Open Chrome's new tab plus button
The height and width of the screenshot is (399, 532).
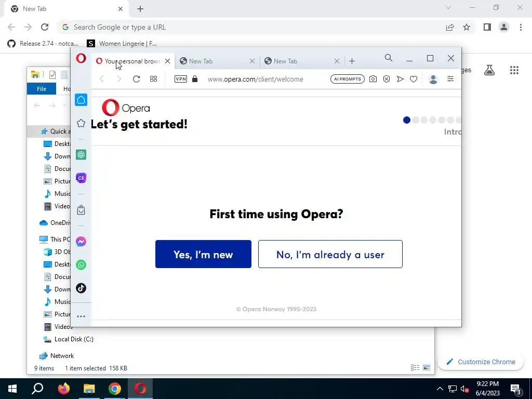click(x=140, y=9)
